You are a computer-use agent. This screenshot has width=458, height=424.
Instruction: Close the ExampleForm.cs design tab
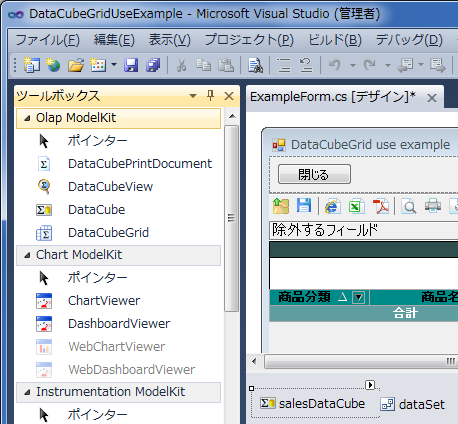pyautogui.click(x=432, y=98)
